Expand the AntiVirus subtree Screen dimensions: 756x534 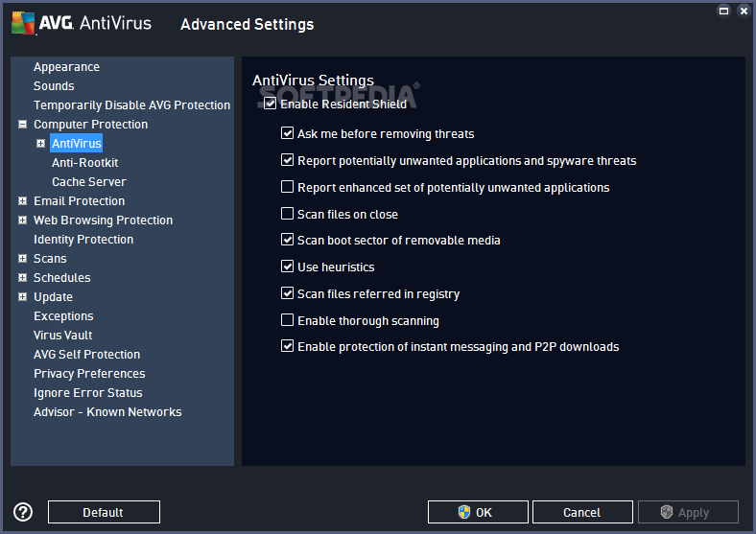(41, 144)
